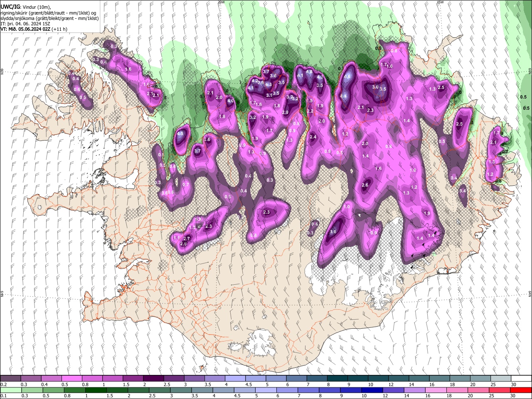Click the 3.0 snowfall value label
The width and height of the screenshot is (532, 399).
coord(375,87)
